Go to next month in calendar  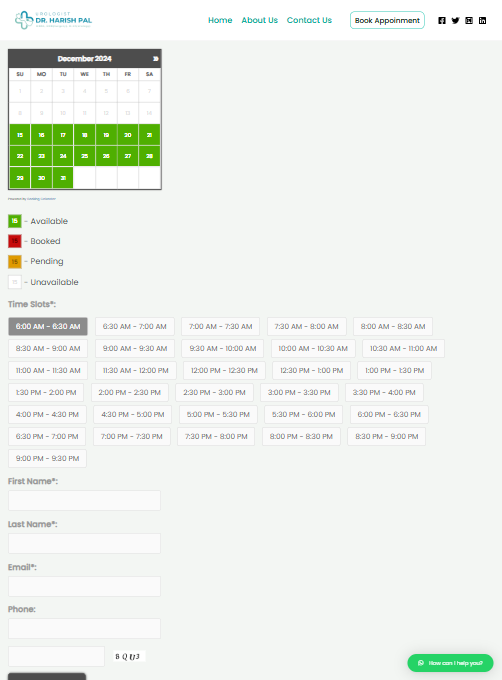(x=155, y=59)
